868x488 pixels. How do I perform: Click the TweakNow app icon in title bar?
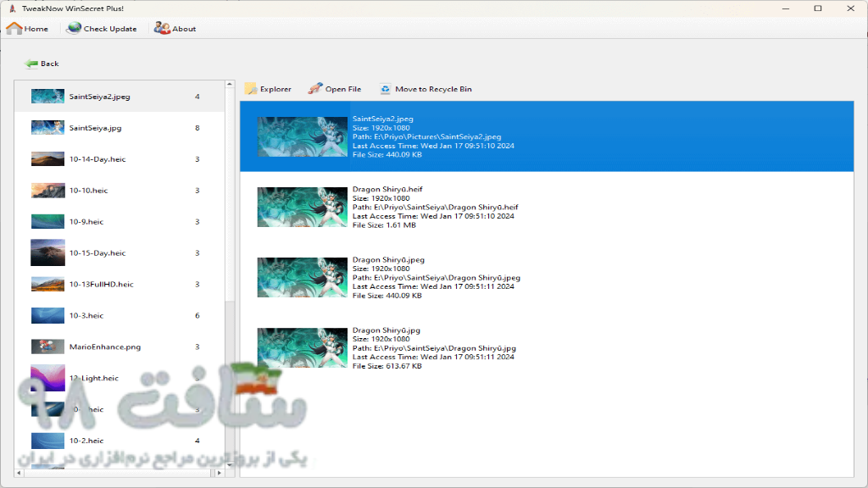[x=12, y=8]
